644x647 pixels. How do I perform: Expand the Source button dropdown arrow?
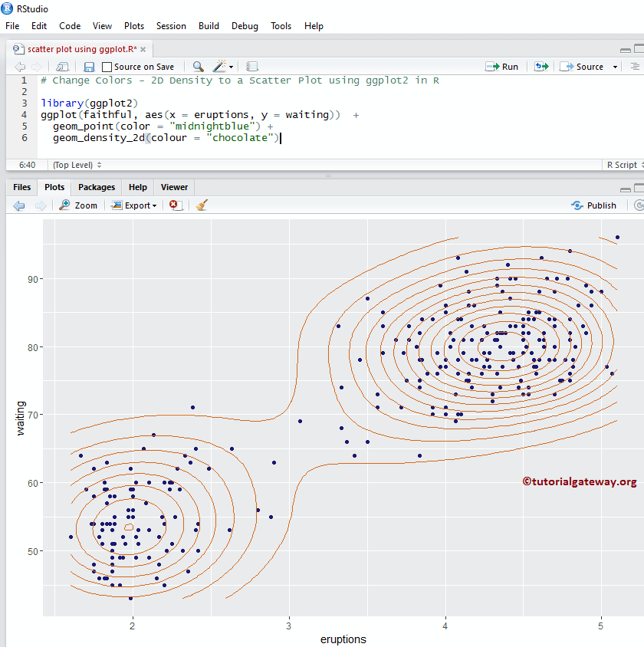click(x=615, y=67)
